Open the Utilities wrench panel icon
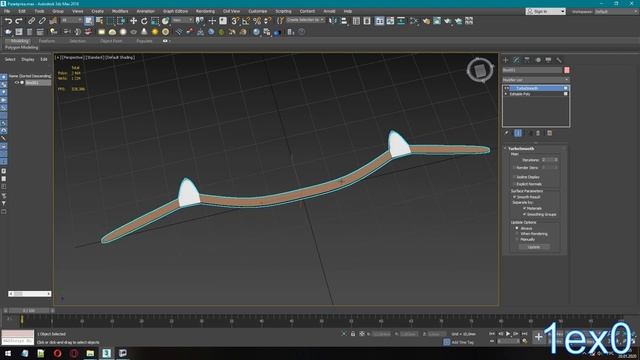Image resolution: width=640 pixels, height=360 pixels. pyautogui.click(x=559, y=60)
